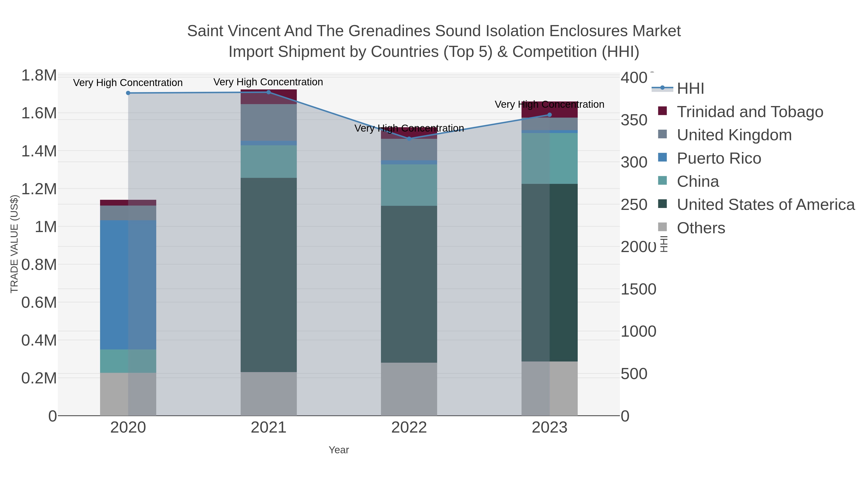Click the China segment in 2022 bar
Viewport: 868px width, 488px height.
click(x=409, y=185)
